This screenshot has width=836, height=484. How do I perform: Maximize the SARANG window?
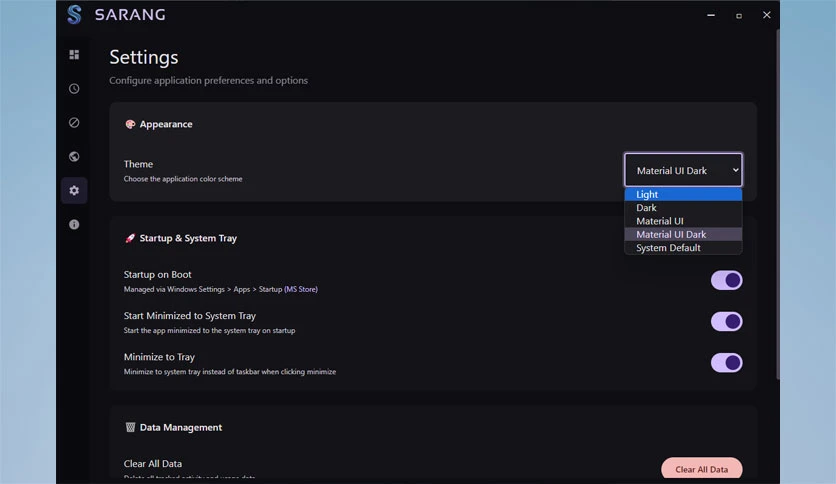coord(738,15)
